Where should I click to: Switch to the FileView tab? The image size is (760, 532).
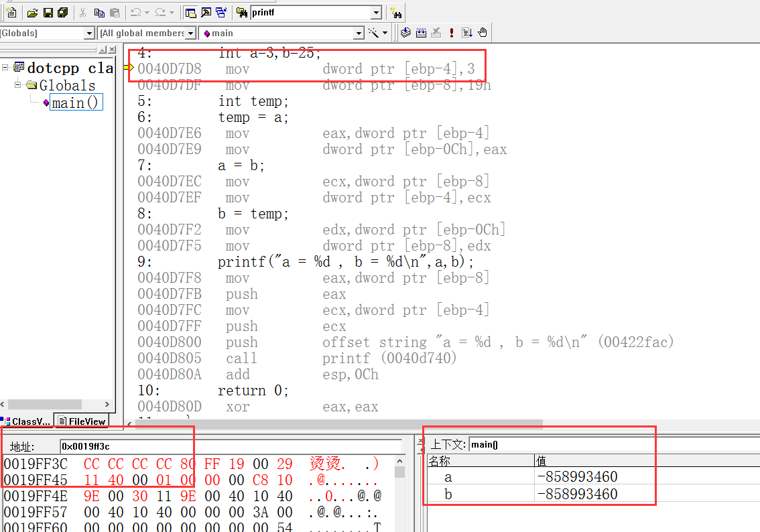(x=82, y=421)
